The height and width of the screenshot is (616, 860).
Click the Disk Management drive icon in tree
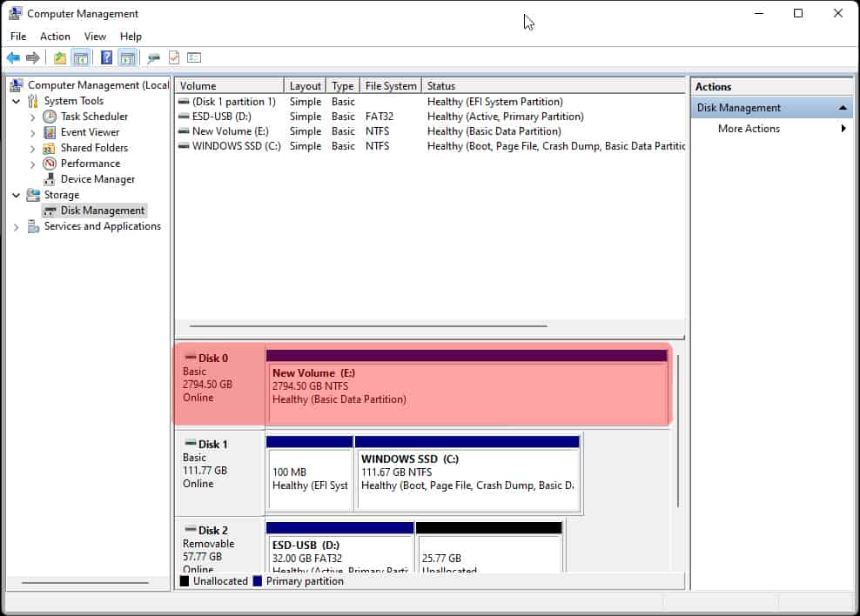(x=50, y=211)
